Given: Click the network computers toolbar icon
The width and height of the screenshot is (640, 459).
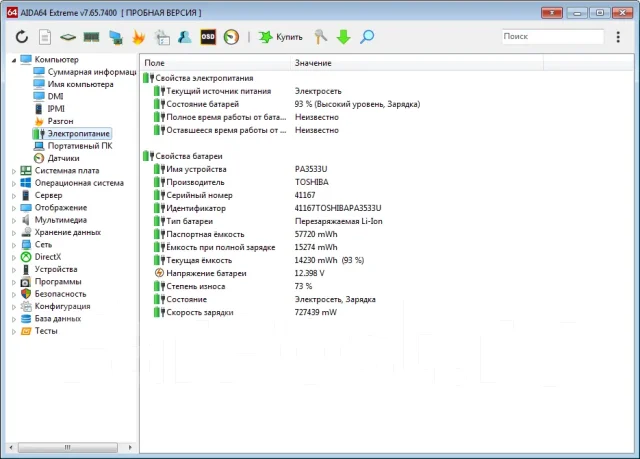Looking at the screenshot, I should pos(116,38).
